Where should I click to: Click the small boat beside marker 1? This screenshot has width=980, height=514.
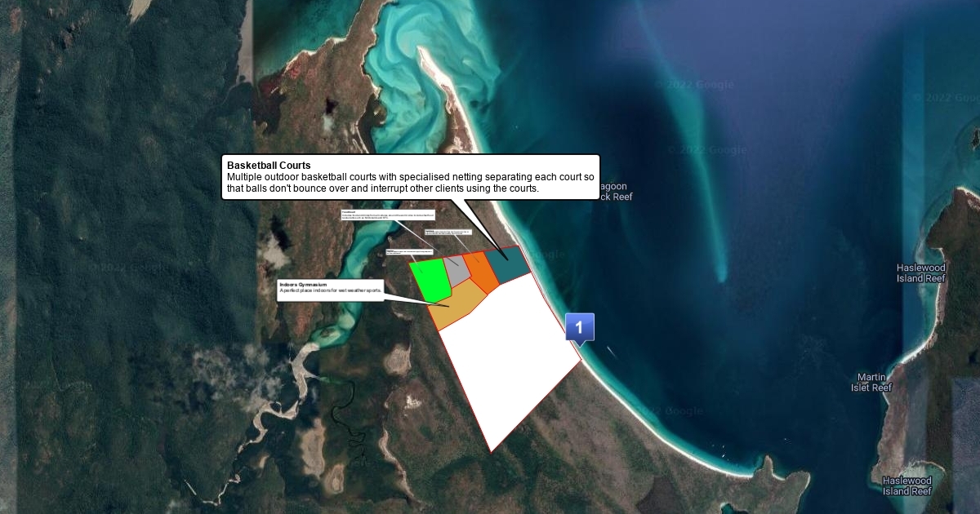(612, 352)
